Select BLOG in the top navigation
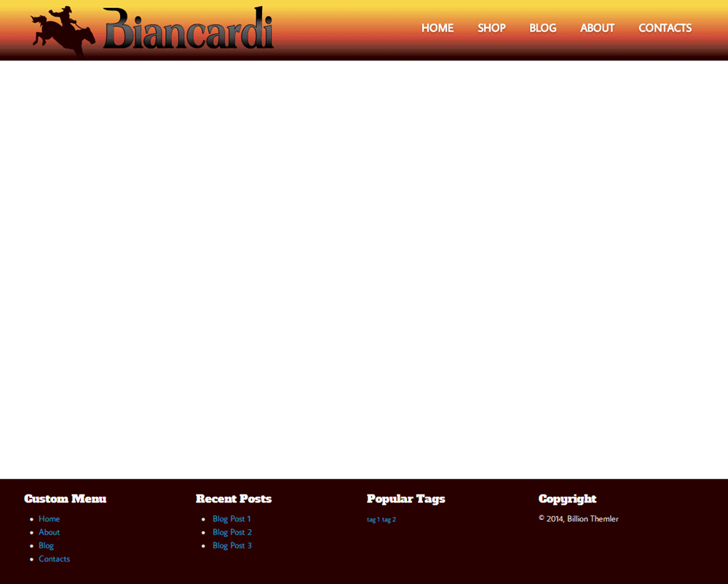Viewport: 728px width, 584px height. (543, 28)
